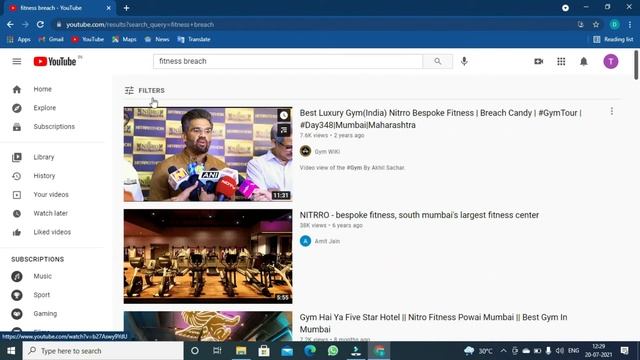
Task: Open the Gmail bookmark
Action: point(51,39)
